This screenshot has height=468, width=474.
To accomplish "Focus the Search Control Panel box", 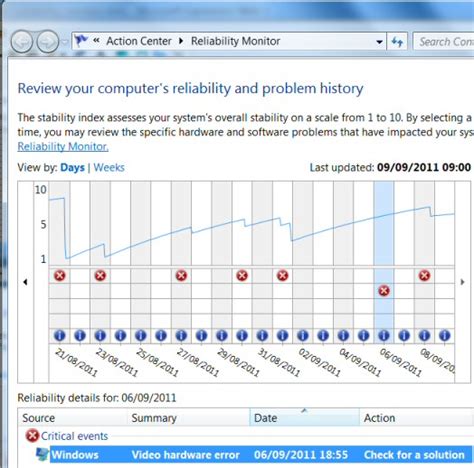I will (x=444, y=42).
